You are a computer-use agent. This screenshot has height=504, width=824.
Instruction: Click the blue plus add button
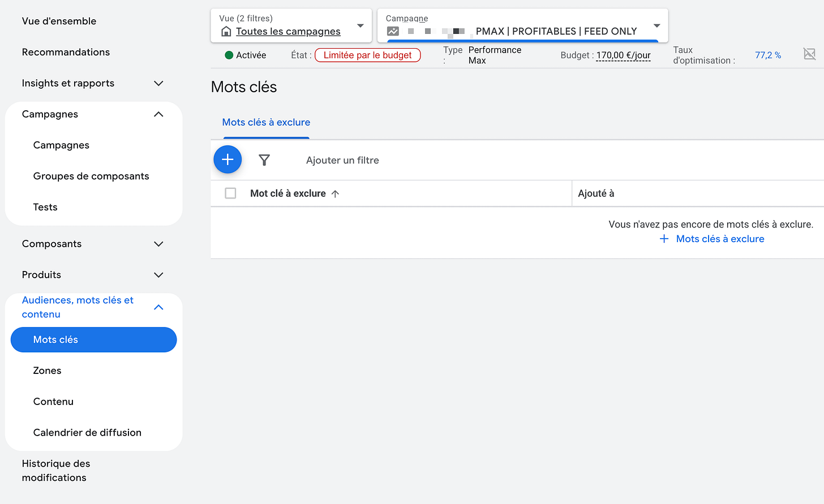(228, 160)
